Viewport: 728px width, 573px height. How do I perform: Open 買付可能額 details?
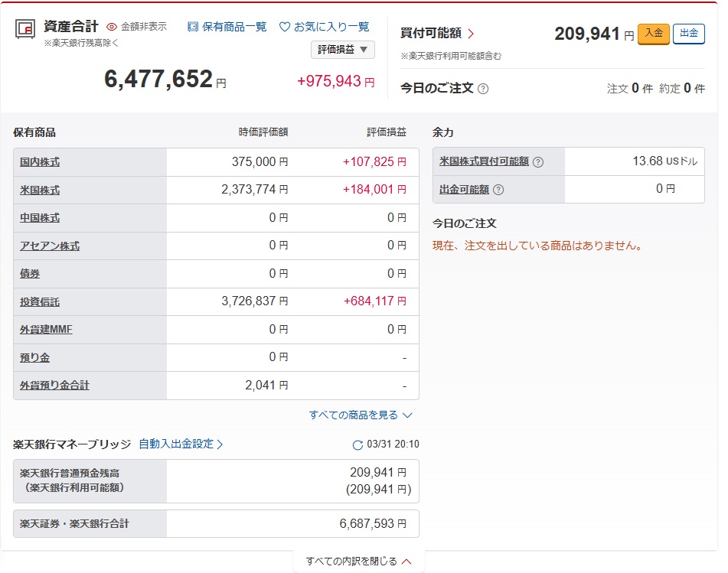coord(437,34)
